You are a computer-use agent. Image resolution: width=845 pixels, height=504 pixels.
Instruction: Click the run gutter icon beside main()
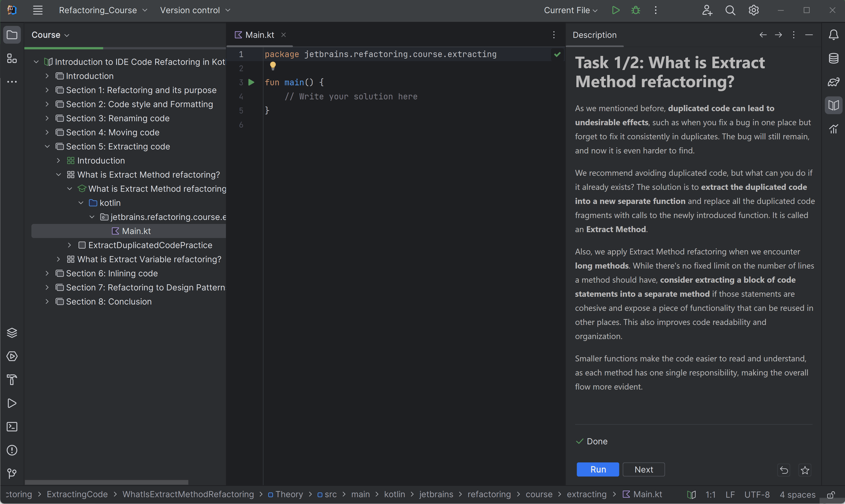pos(251,82)
